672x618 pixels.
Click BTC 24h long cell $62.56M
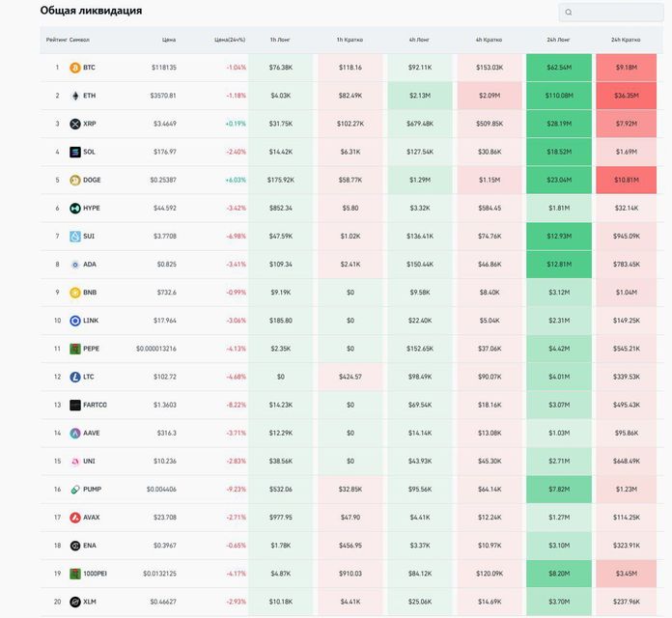(x=559, y=68)
